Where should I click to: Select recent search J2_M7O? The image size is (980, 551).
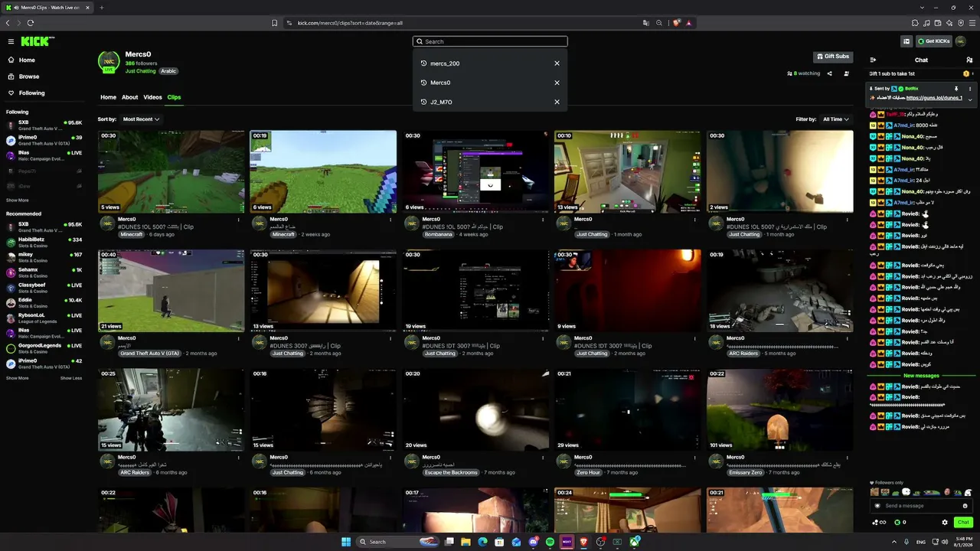(441, 102)
